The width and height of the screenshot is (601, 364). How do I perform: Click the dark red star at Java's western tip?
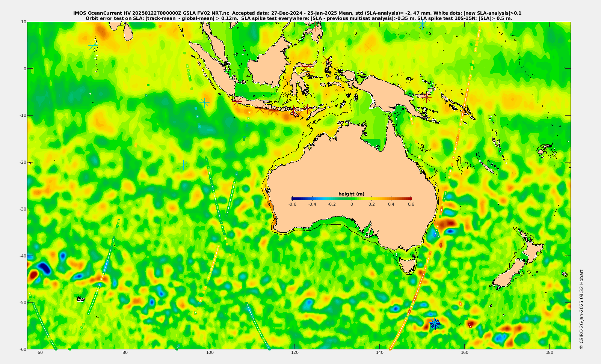point(237,101)
